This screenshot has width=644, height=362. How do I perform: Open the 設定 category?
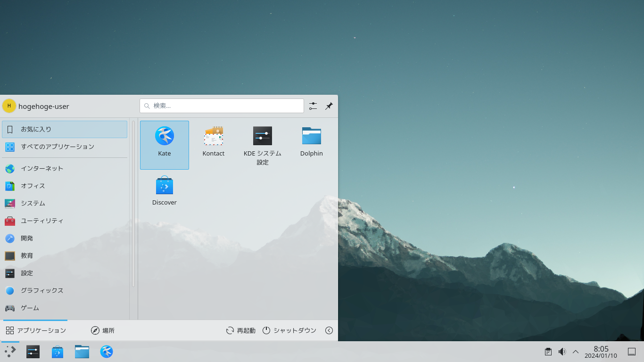point(65,273)
